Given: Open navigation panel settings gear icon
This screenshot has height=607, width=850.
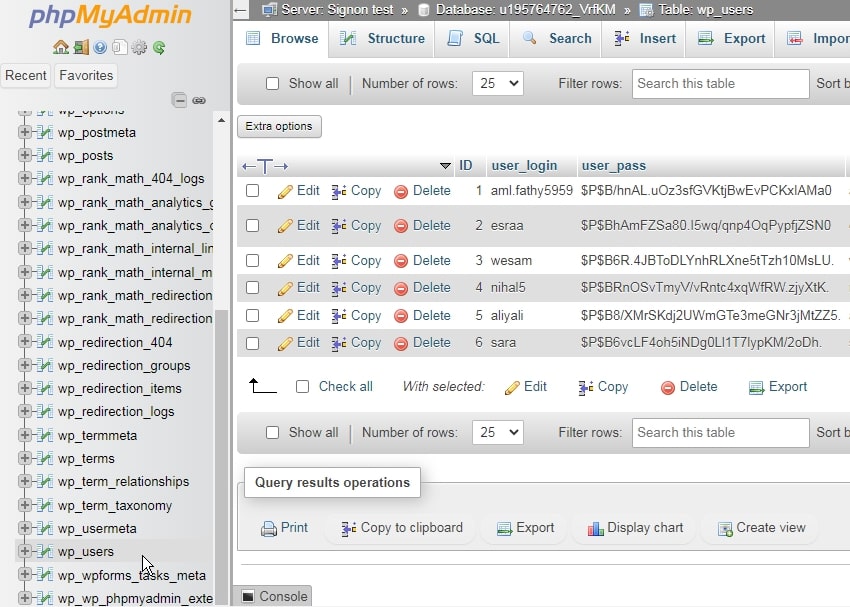Looking at the screenshot, I should click(x=139, y=47).
